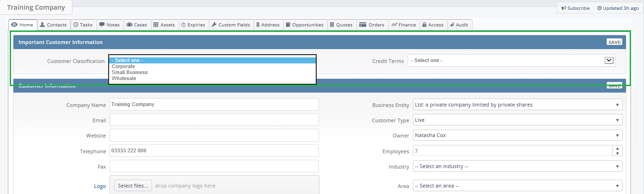
Task: Click the Subscribe megaphone icon
Action: click(564, 8)
